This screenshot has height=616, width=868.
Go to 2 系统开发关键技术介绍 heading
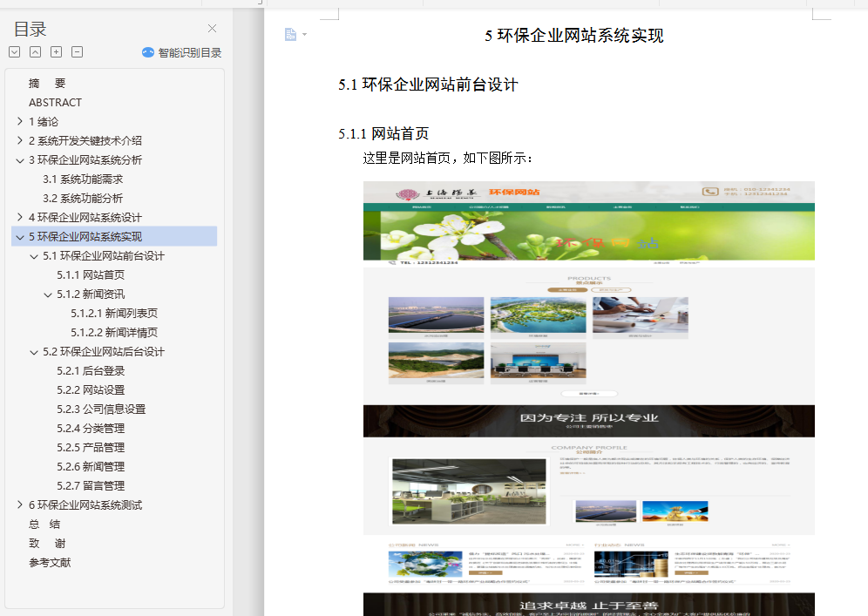[x=85, y=140]
